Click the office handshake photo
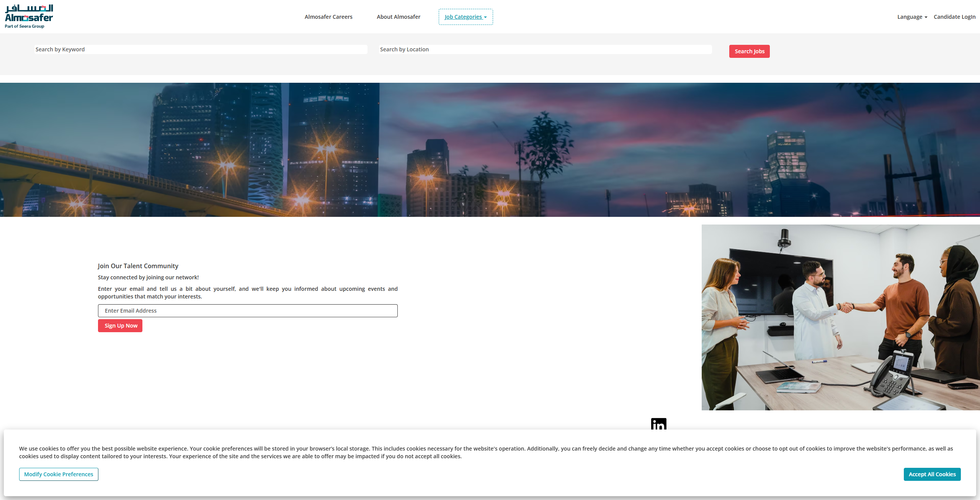Screen dimensions: 980x500 click(x=840, y=317)
